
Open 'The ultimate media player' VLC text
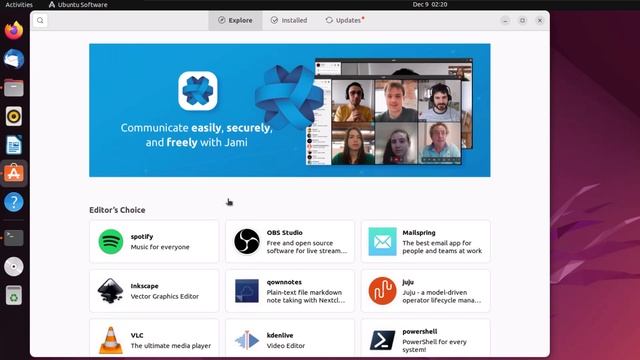pyautogui.click(x=171, y=346)
